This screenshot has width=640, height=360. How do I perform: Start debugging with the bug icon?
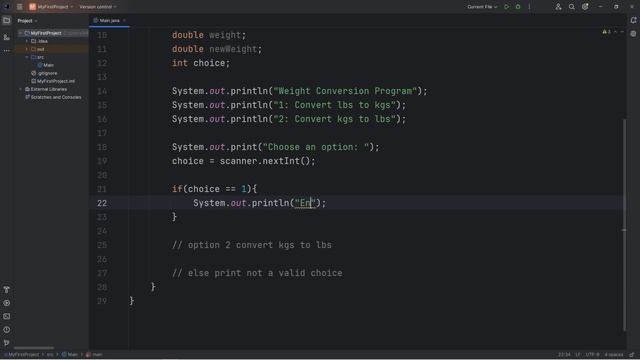coord(518,7)
